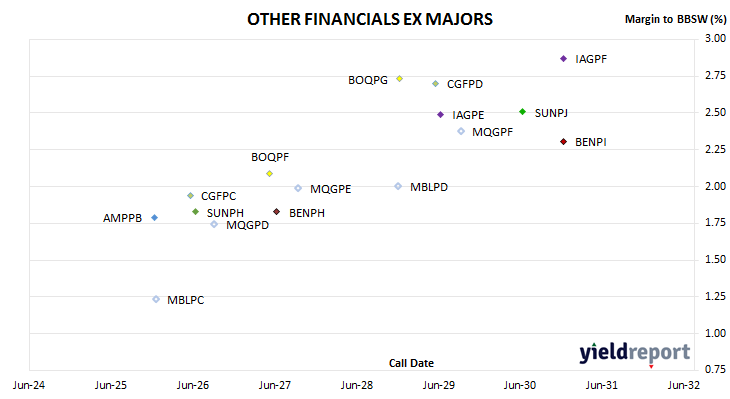Select the BENPH red diamond marker
Viewport: 730px width, 399px height.
277,212
